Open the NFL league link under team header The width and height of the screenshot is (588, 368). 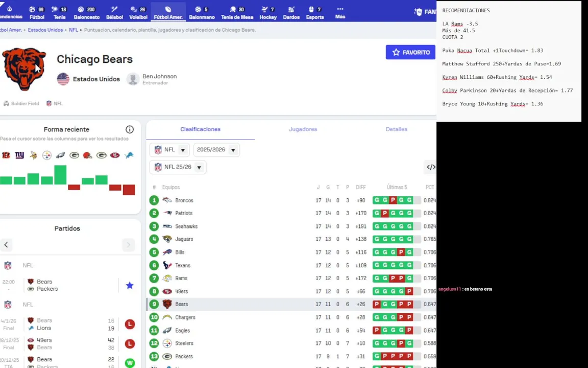(55, 103)
